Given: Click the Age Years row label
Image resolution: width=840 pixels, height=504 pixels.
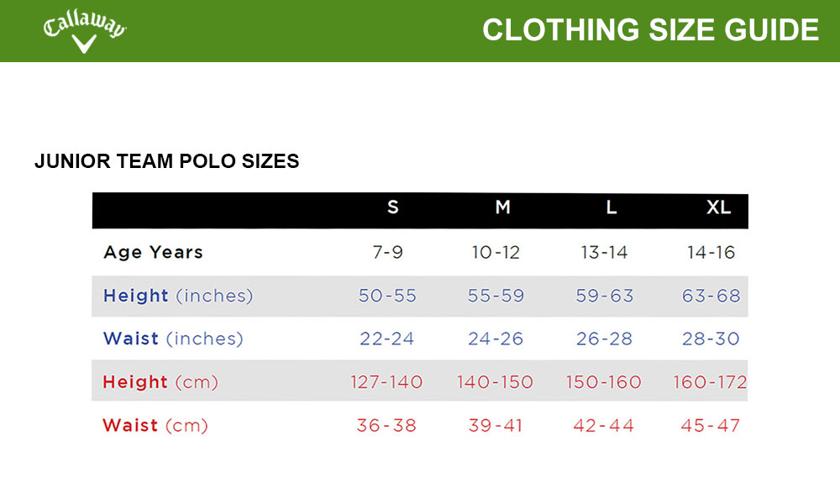Looking at the screenshot, I should 153,252.
